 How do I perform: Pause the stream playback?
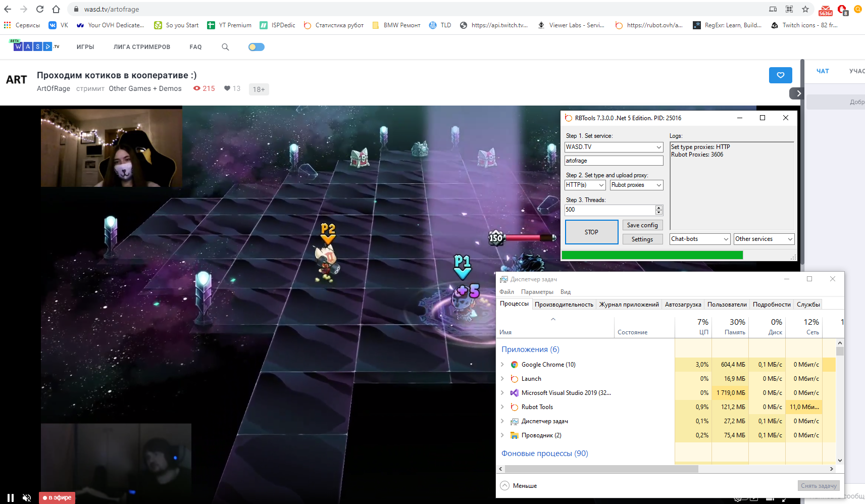click(x=11, y=497)
